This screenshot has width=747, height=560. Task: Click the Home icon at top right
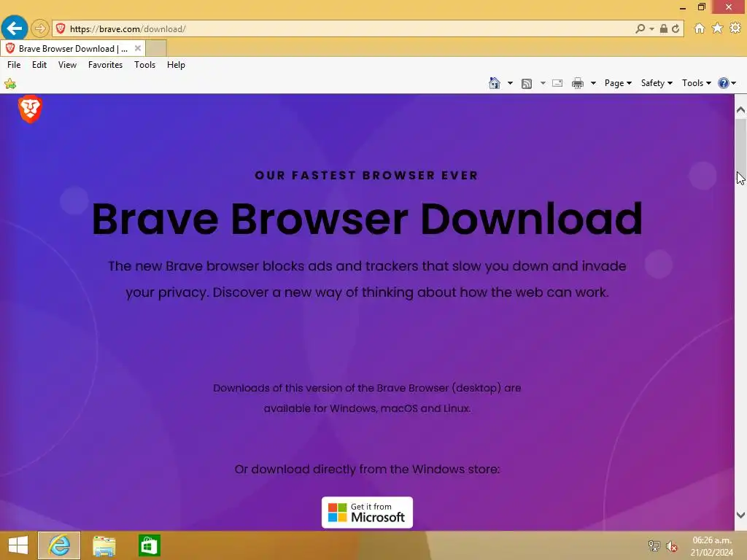[x=700, y=28]
